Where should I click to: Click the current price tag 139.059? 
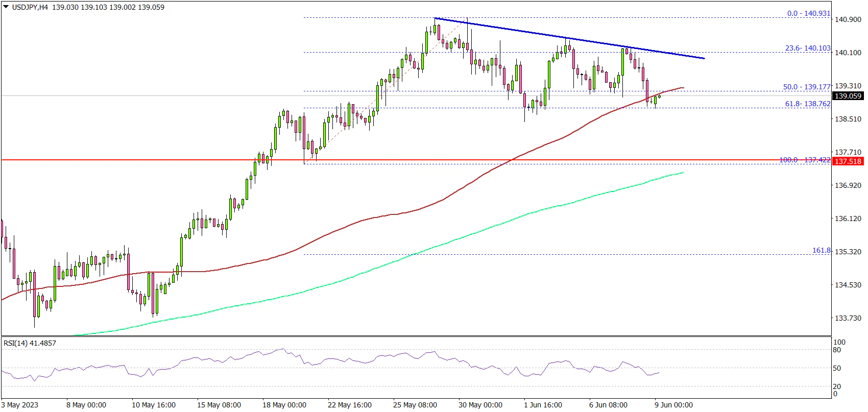tap(848, 96)
